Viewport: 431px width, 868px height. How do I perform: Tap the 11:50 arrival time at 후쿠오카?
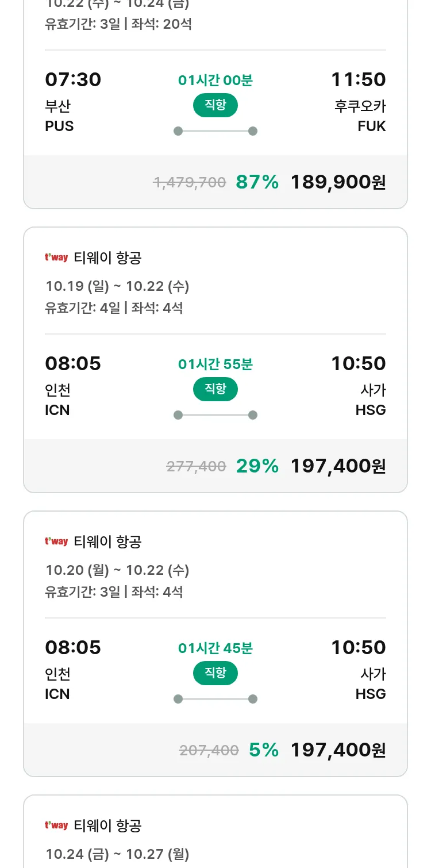[358, 79]
